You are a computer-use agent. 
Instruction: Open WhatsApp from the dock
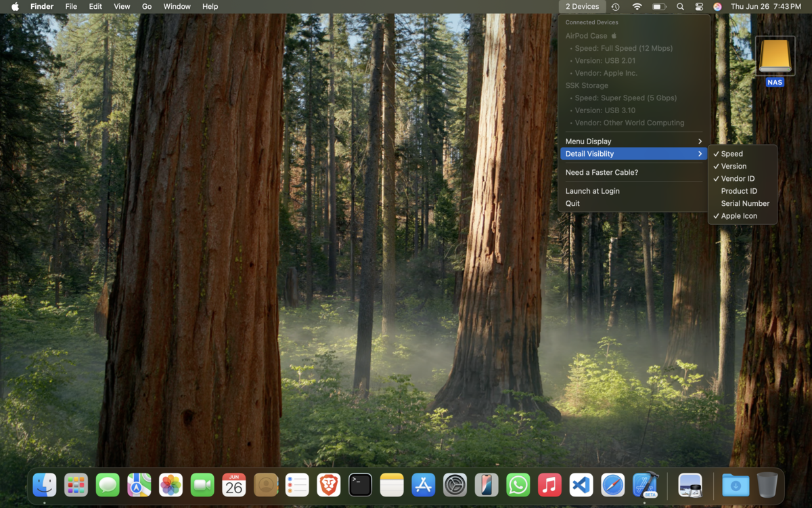click(x=518, y=485)
